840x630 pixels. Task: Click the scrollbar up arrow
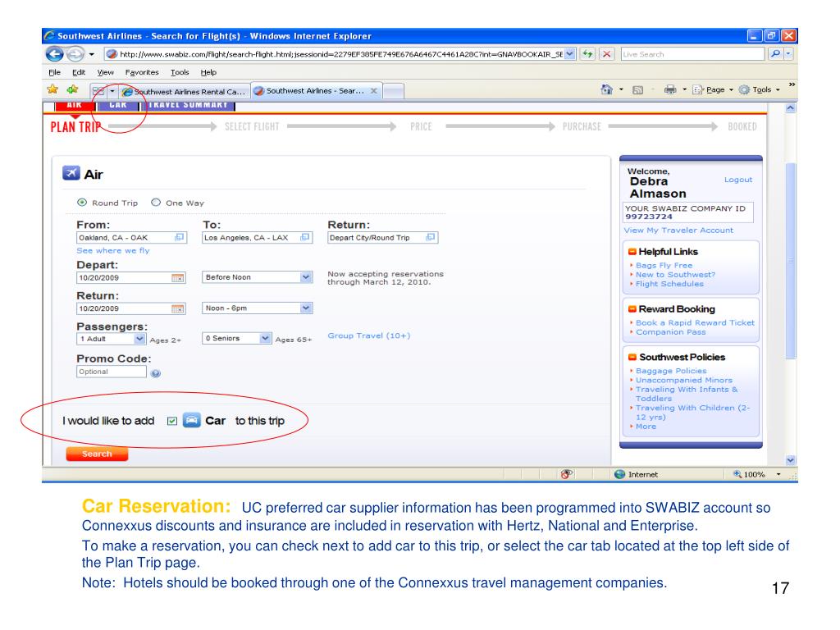[790, 107]
